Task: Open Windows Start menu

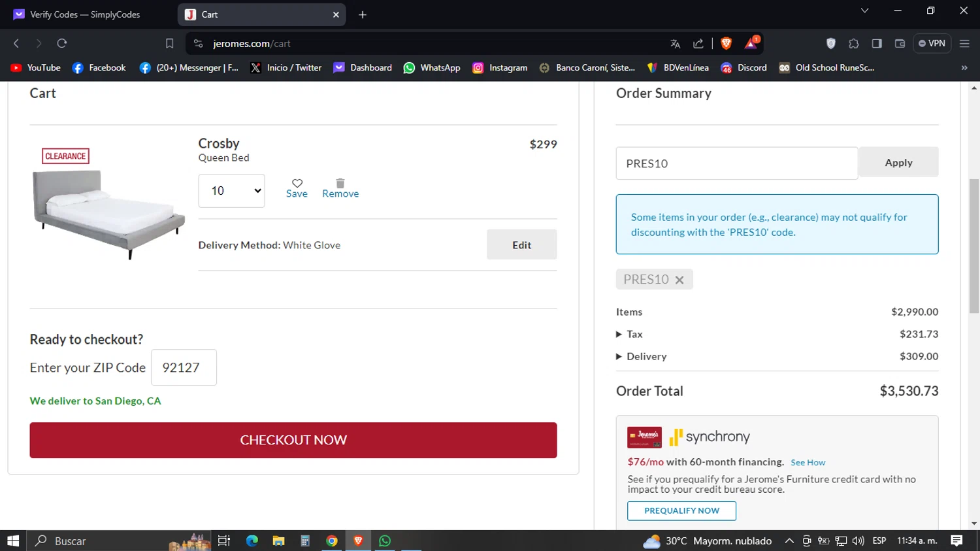Action: coord(13,541)
